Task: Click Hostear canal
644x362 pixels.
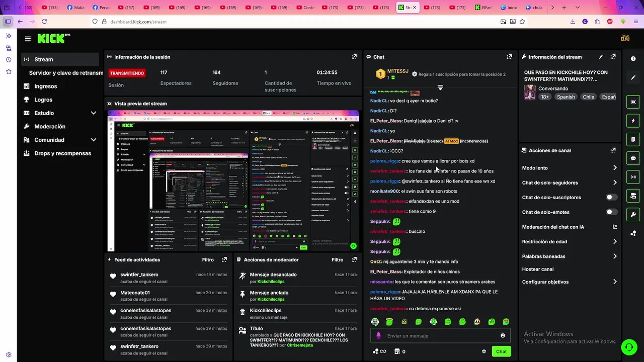Action: [x=538, y=269]
